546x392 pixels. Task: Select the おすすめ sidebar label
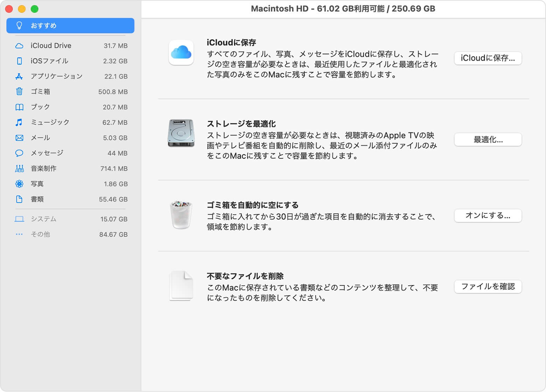click(x=43, y=26)
